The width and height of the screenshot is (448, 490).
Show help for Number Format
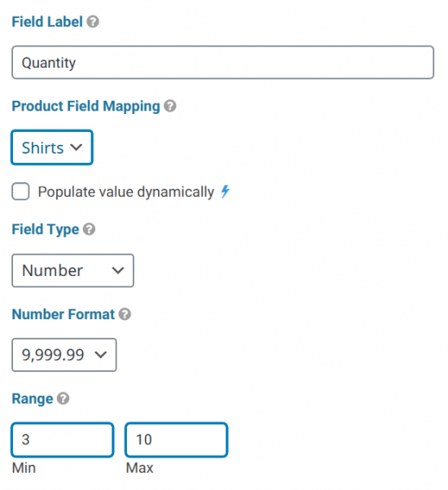(125, 314)
